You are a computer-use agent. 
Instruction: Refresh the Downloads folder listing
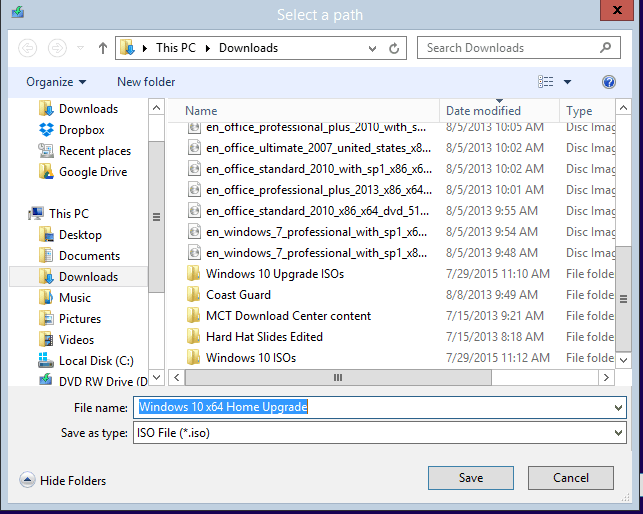[394, 48]
